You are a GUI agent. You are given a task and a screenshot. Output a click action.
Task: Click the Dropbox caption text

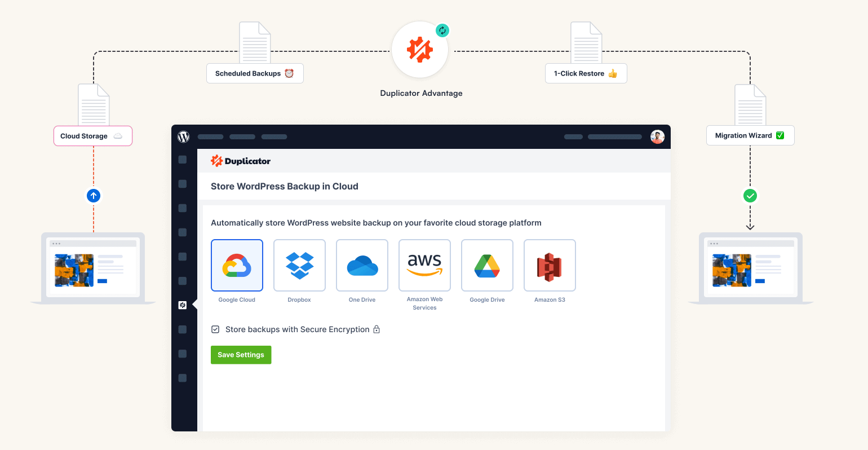pos(299,300)
